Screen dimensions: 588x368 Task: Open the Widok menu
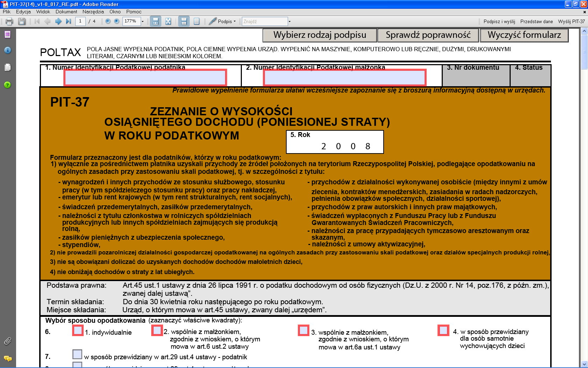click(x=43, y=12)
